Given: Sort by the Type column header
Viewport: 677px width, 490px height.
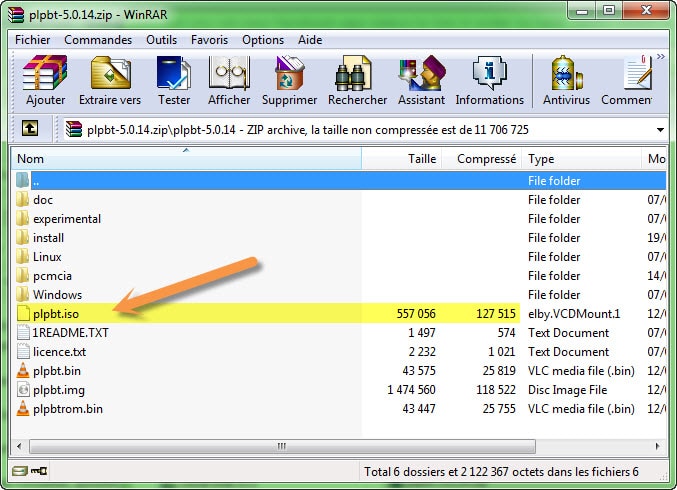Looking at the screenshot, I should (582, 158).
